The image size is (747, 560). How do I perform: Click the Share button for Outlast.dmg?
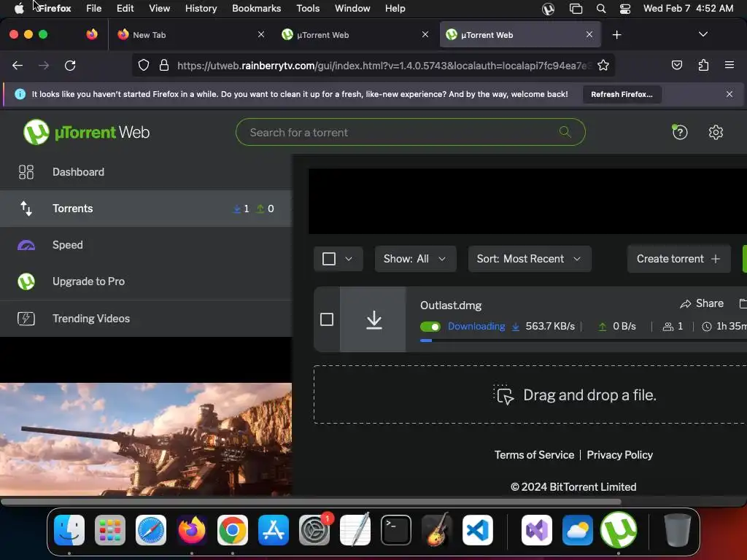pos(702,303)
